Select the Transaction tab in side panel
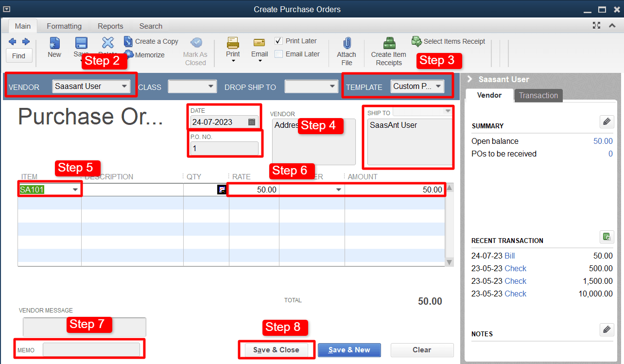This screenshot has height=364, width=624. tap(538, 95)
